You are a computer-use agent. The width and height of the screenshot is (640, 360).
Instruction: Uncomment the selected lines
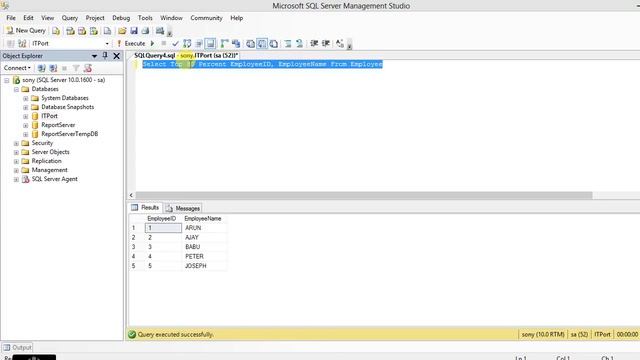(x=300, y=43)
